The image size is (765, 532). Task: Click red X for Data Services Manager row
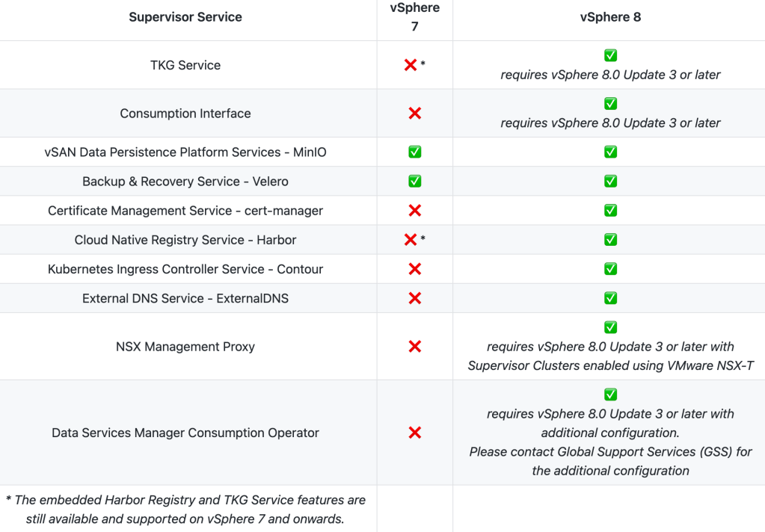pos(415,433)
